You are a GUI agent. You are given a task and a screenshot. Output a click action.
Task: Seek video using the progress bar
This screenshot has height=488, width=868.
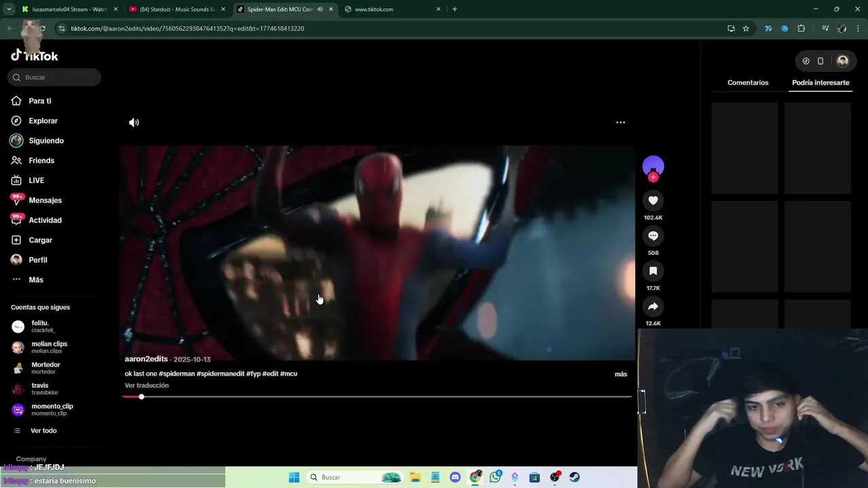point(377,396)
